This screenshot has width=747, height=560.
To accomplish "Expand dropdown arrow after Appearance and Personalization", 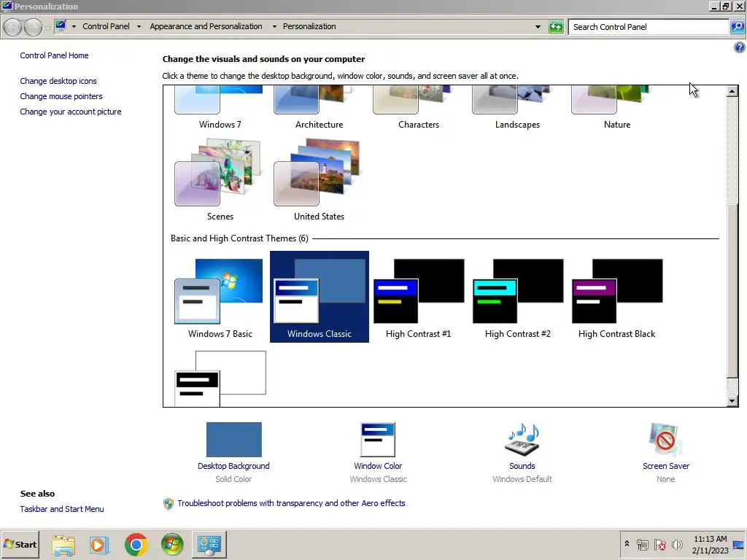I will pos(274,27).
